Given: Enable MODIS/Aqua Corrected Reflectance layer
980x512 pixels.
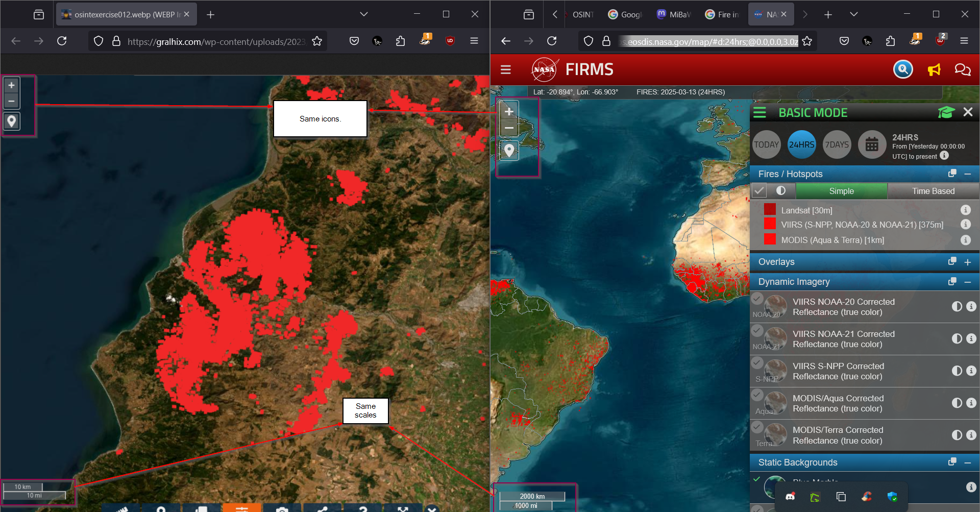Looking at the screenshot, I should point(757,395).
